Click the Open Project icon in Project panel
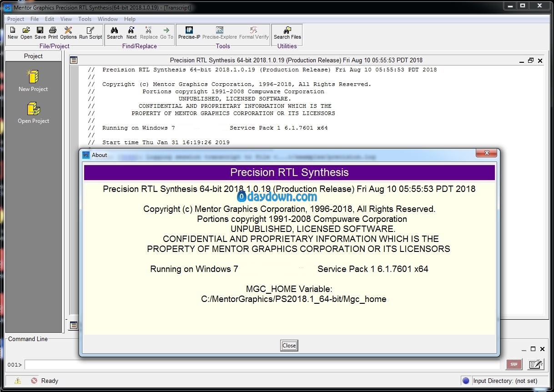The width and height of the screenshot is (554, 392). 33,109
